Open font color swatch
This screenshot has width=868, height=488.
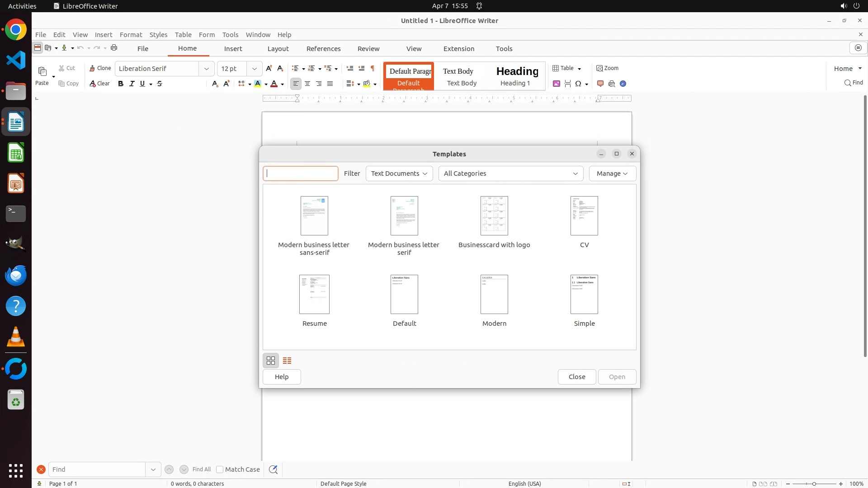(274, 84)
